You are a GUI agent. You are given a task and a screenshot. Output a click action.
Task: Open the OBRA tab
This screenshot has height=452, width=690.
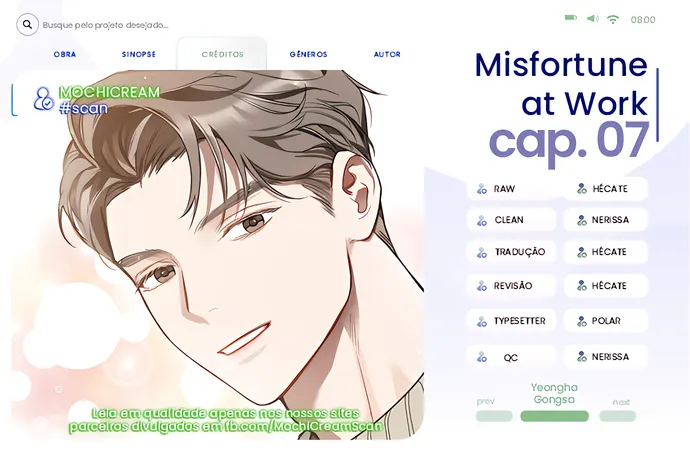(x=65, y=54)
